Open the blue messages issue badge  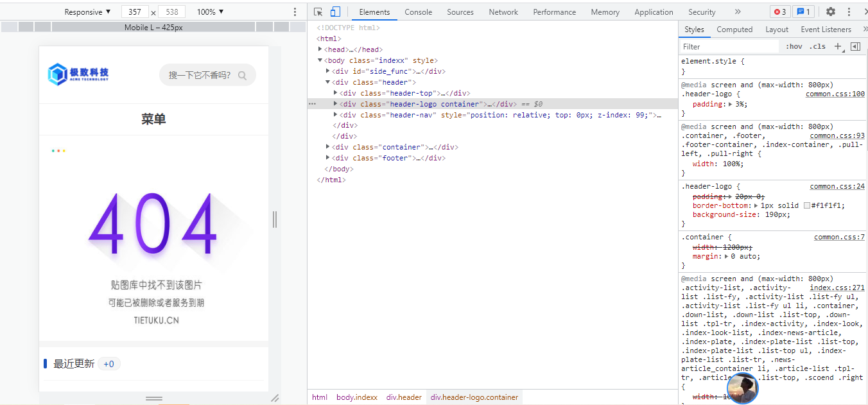coord(803,12)
